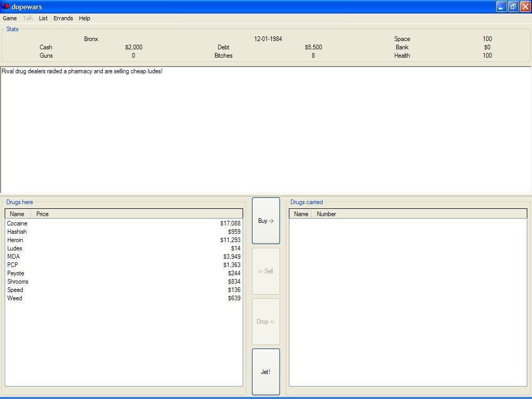Select PCP in the drug list

pos(12,265)
